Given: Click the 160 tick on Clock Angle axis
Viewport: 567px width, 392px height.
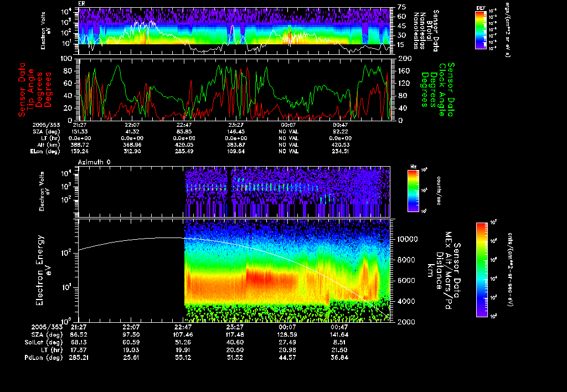Looking at the screenshot, I should click(404, 71).
